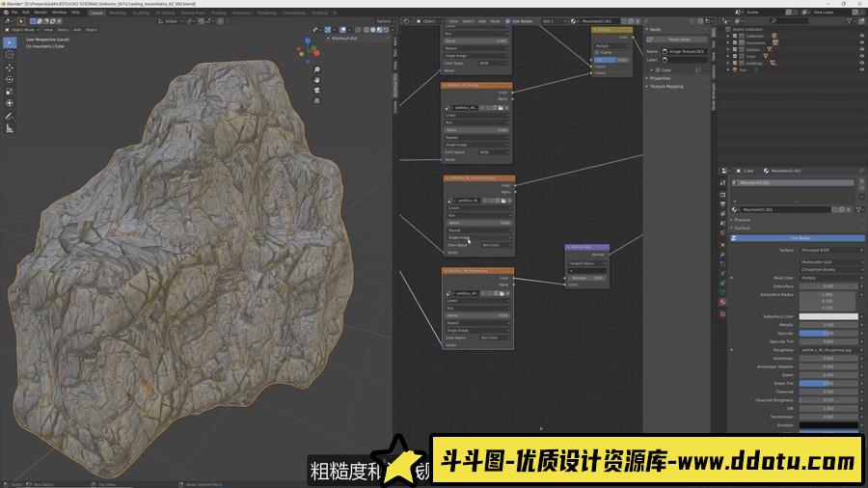The height and width of the screenshot is (488, 868).
Task: Open the Global transform orientation dropdown
Action: 170,21
